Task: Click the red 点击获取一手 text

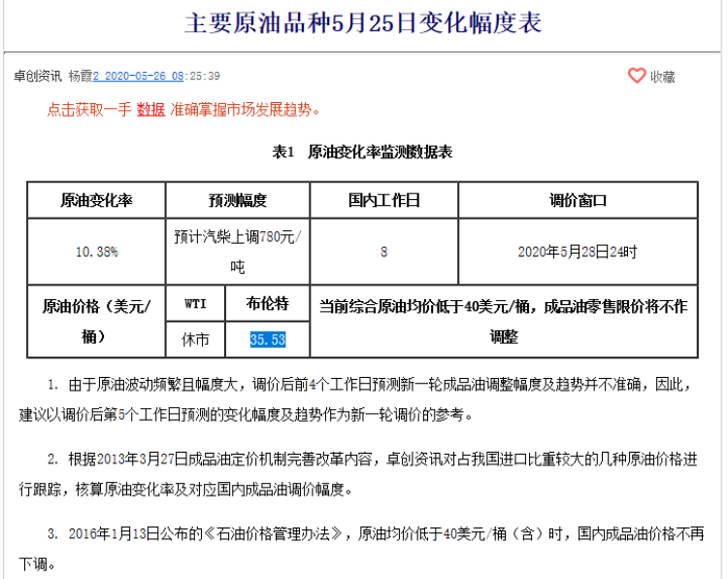Action: coord(90,110)
